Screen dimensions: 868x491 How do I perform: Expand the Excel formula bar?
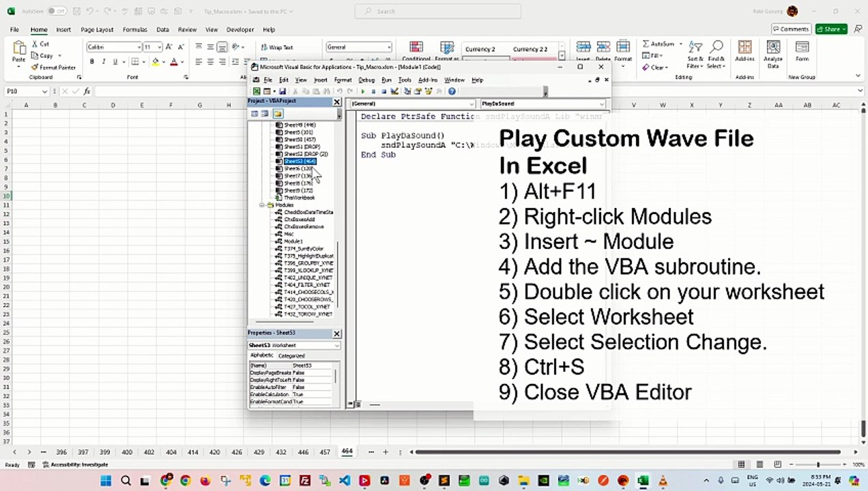click(x=860, y=91)
